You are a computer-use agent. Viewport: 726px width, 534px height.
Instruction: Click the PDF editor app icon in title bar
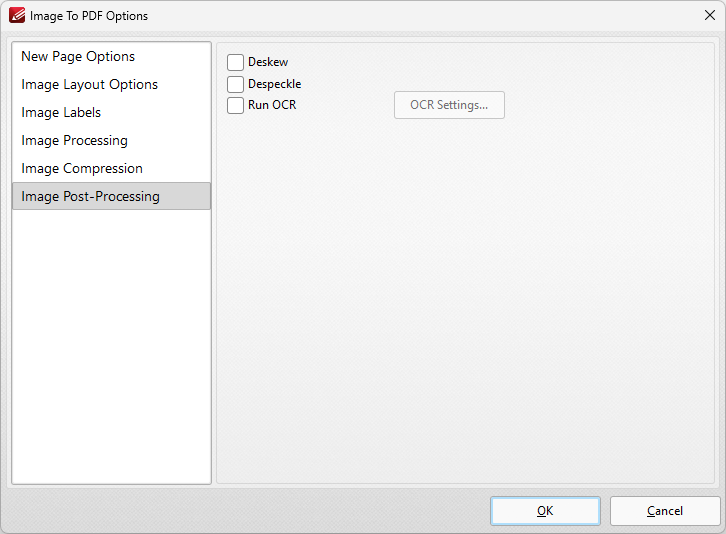(x=17, y=15)
